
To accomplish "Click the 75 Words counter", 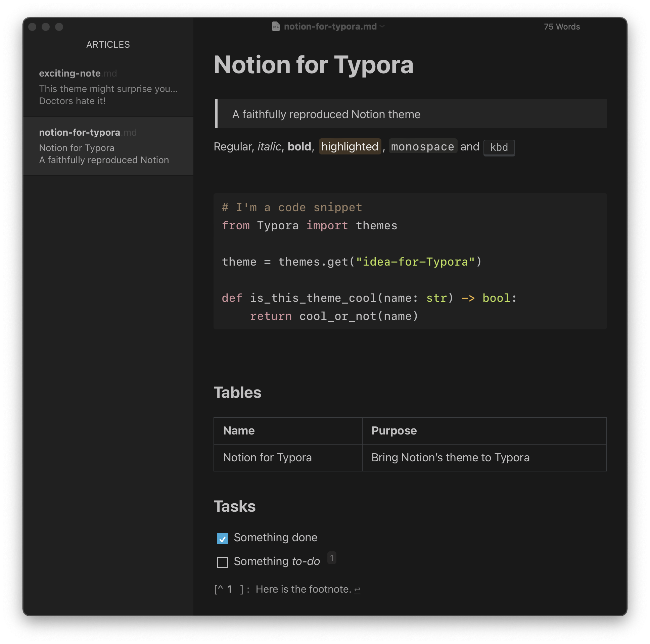I will coord(561,27).
